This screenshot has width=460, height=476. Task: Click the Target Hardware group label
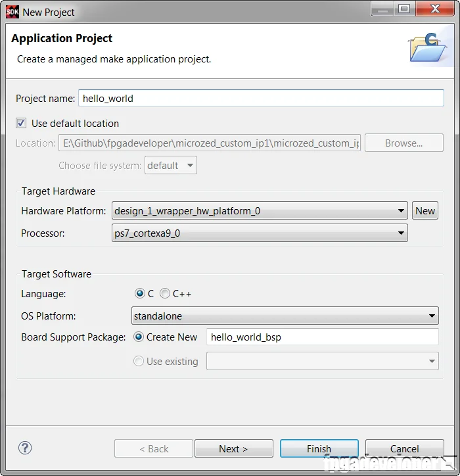click(58, 191)
